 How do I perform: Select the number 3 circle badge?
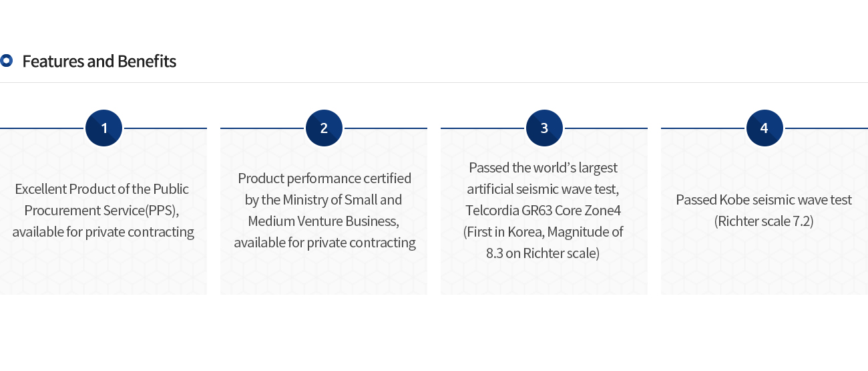coord(544,128)
